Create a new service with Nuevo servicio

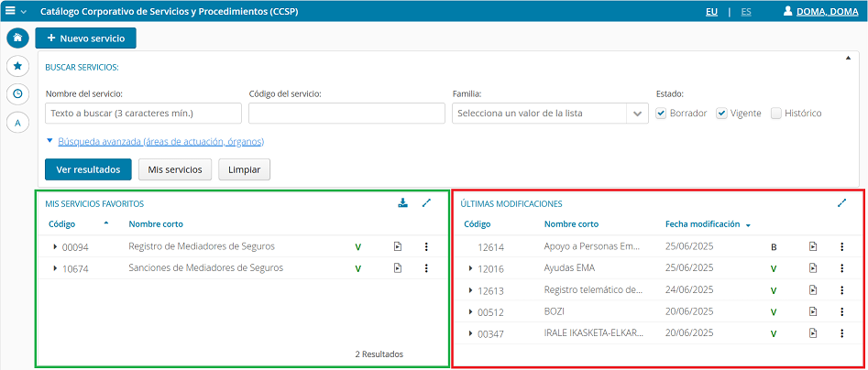tap(85, 38)
